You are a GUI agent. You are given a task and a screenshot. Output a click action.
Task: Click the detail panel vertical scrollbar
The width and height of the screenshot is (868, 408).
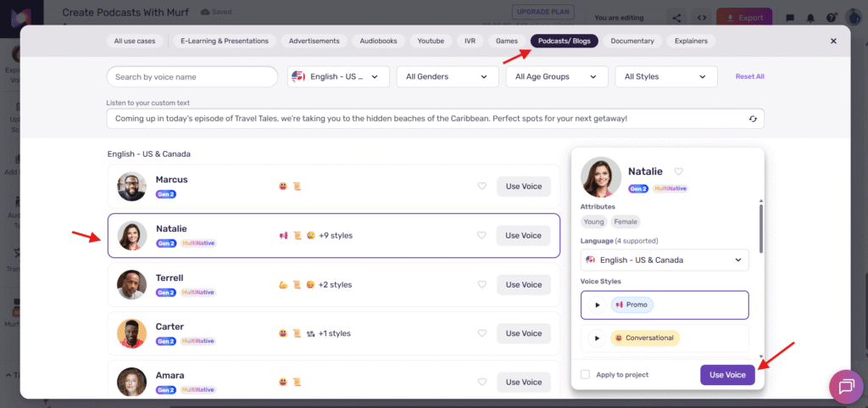coord(761,228)
